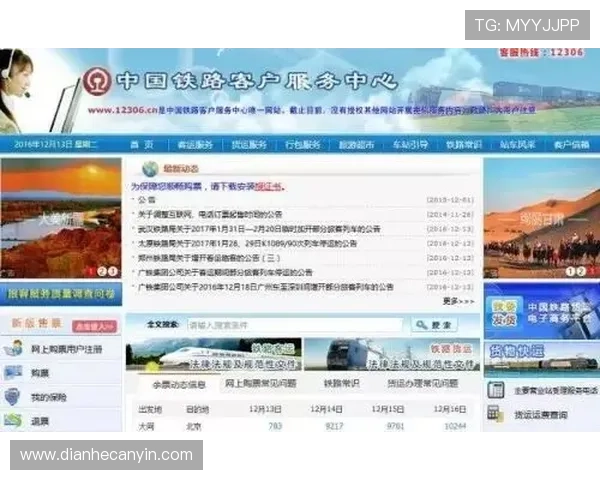Open the freight rail regulations banner with locomotive
600x480 pixels.
tap(392, 354)
